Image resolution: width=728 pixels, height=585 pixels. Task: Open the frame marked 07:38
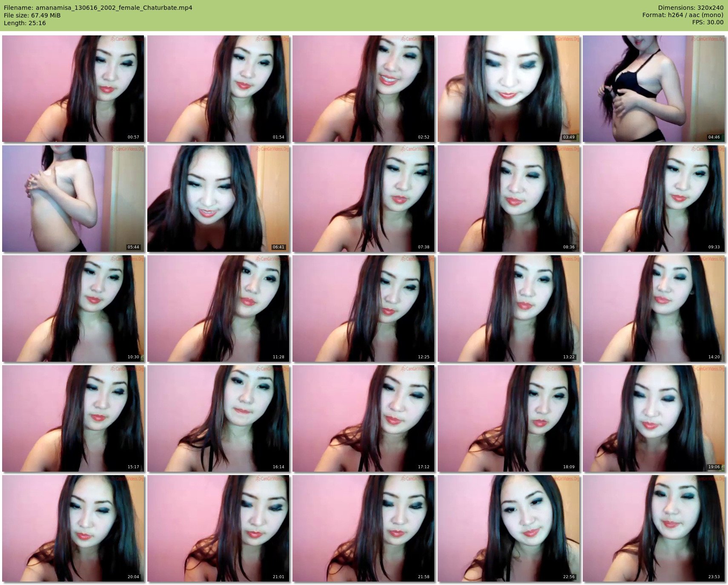coord(363,198)
